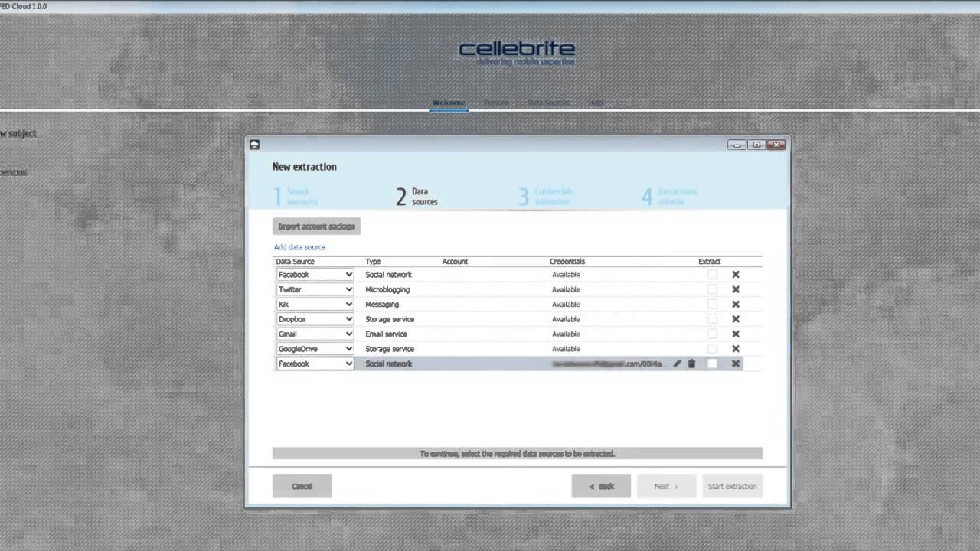Remove the GoogleDrive data source row

736,349
